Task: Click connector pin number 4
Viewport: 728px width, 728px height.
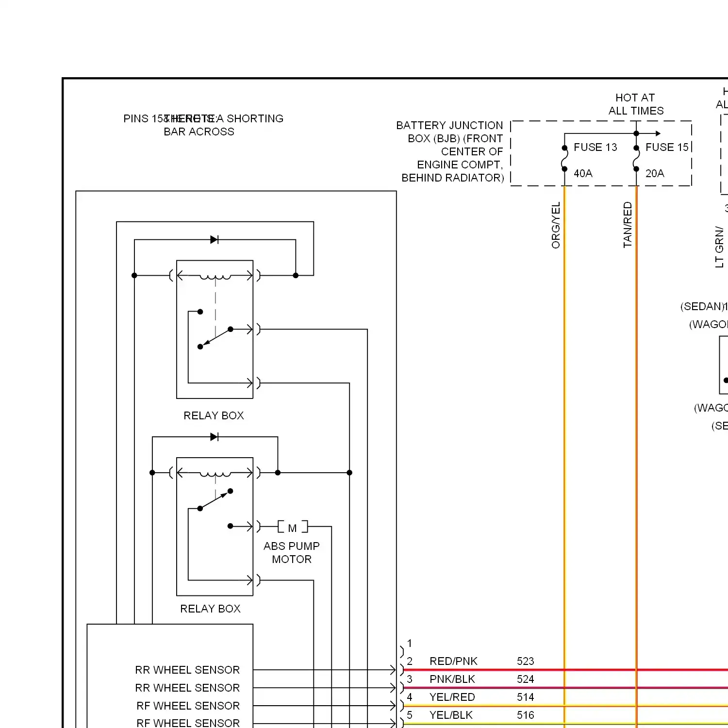Action: click(410, 697)
